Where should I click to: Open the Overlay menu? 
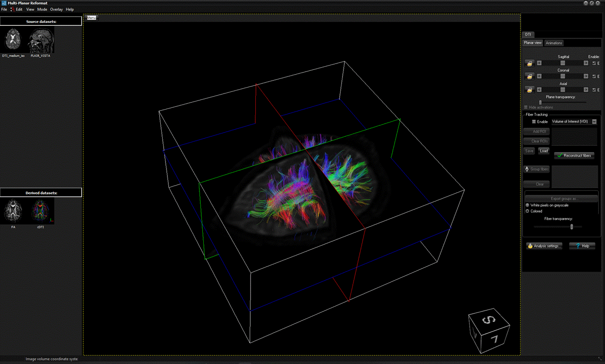tap(56, 10)
